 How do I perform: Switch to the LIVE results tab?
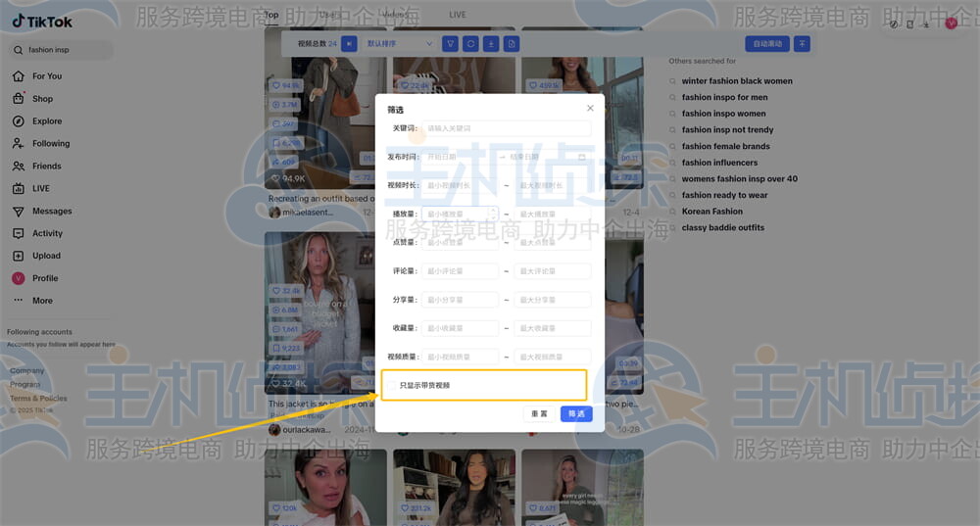tap(457, 15)
